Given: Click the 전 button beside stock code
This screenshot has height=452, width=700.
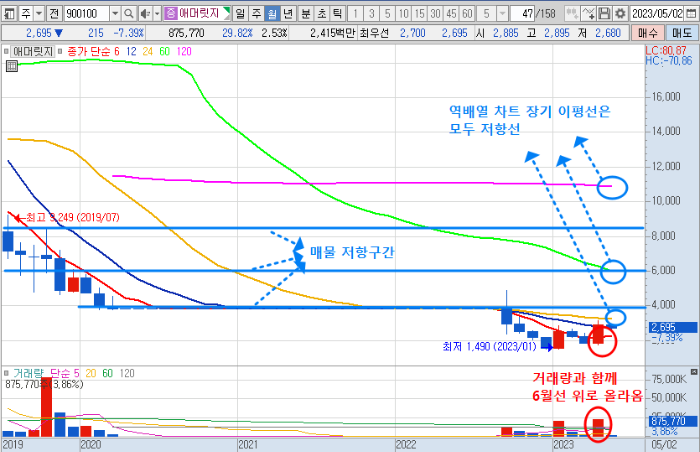Looking at the screenshot, I should (x=54, y=13).
